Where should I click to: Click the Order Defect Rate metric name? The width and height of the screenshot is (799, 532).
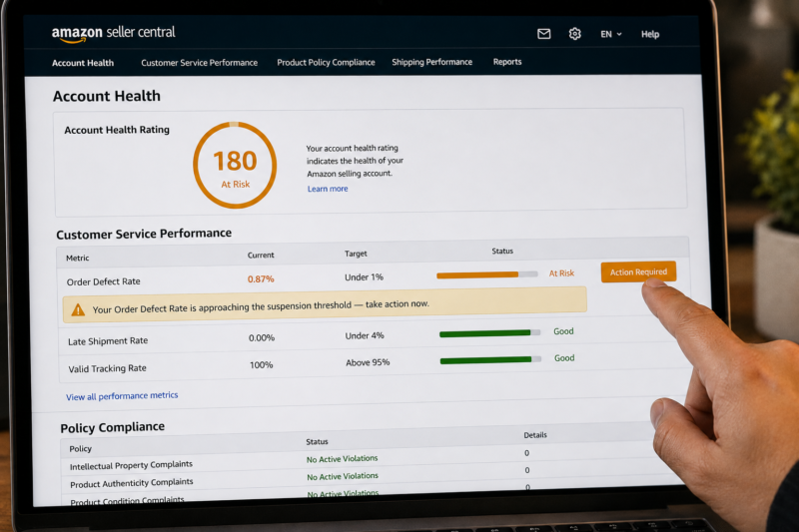(x=104, y=281)
